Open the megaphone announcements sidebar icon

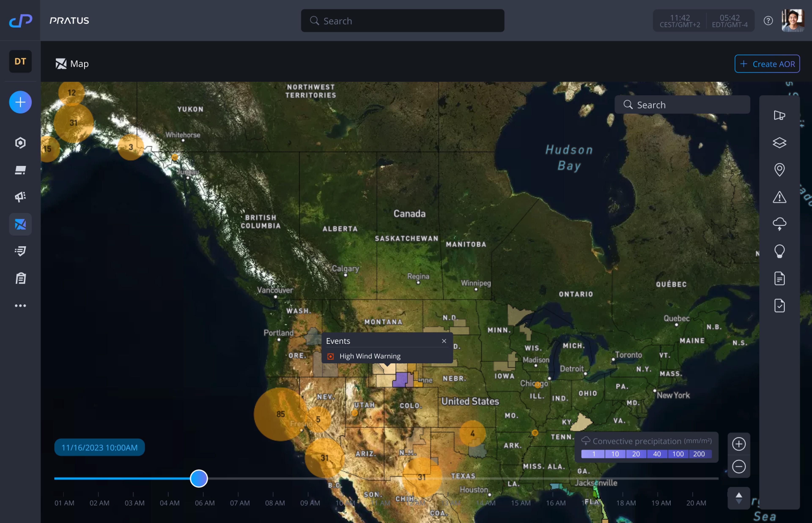pos(20,197)
